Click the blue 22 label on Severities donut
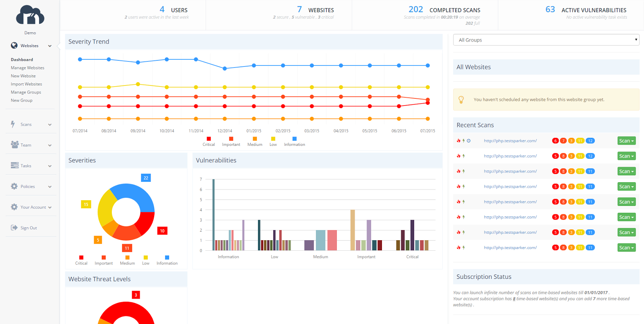 (x=146, y=178)
